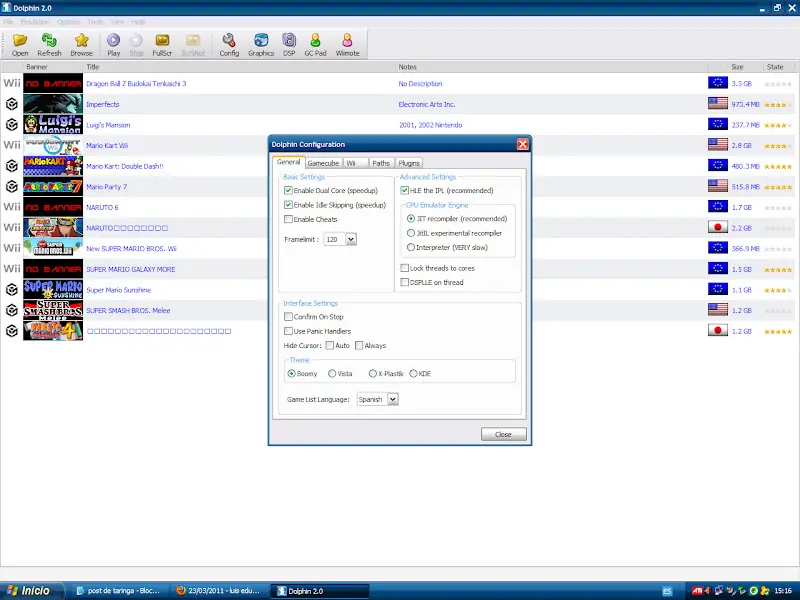The width and height of the screenshot is (800, 600).
Task: Click Japan flag on 2.2 GB Naruto row
Action: pos(718,227)
